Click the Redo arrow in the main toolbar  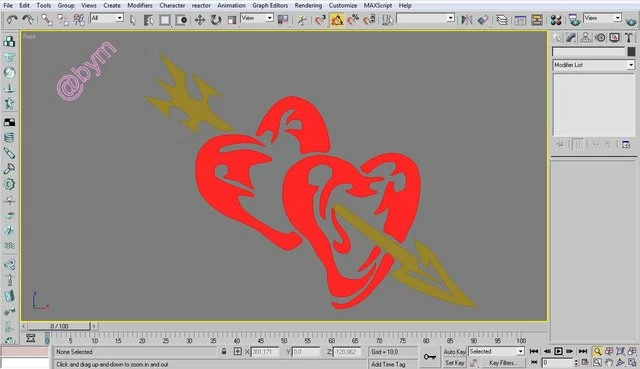tap(28, 19)
